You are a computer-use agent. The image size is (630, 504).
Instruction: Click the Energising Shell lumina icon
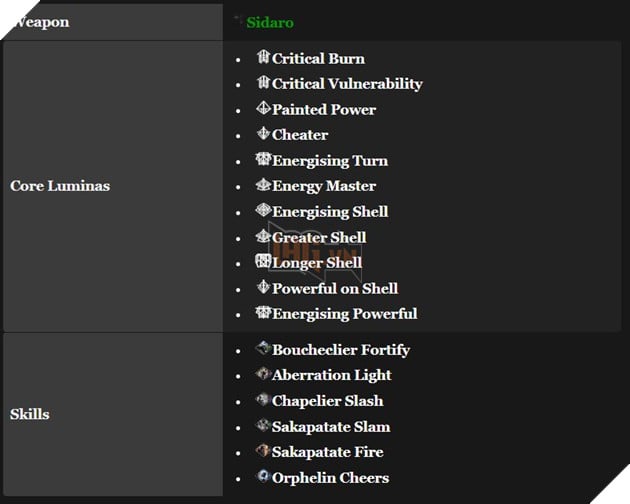[x=263, y=211]
